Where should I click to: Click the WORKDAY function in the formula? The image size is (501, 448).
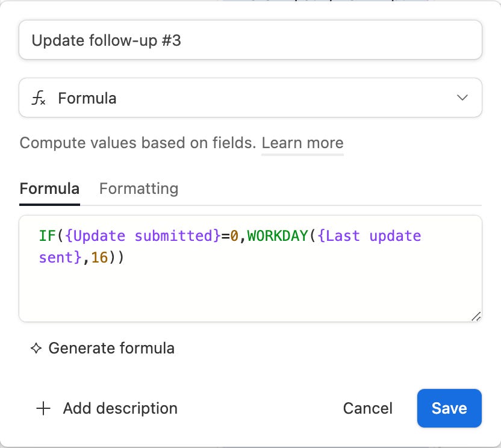(277, 235)
